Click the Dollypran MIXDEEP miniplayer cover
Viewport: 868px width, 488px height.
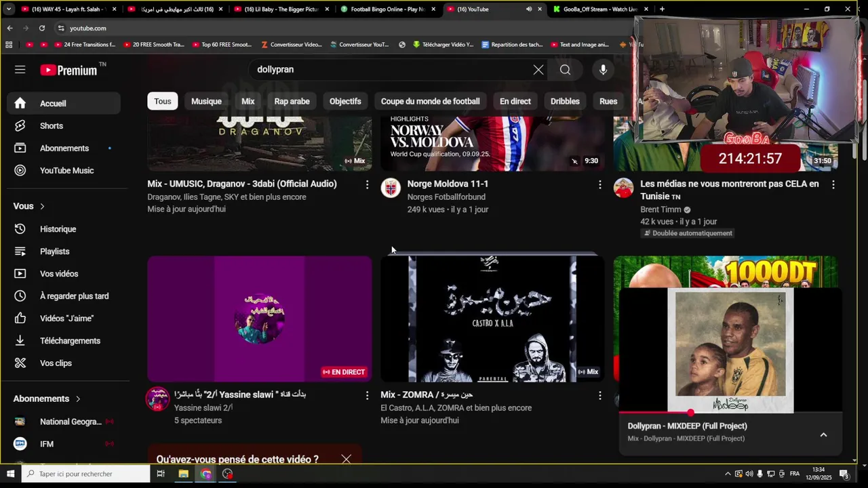tap(730, 350)
